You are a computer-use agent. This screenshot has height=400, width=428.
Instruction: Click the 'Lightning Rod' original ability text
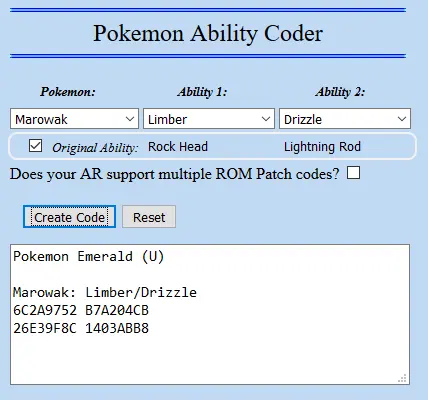click(x=322, y=147)
